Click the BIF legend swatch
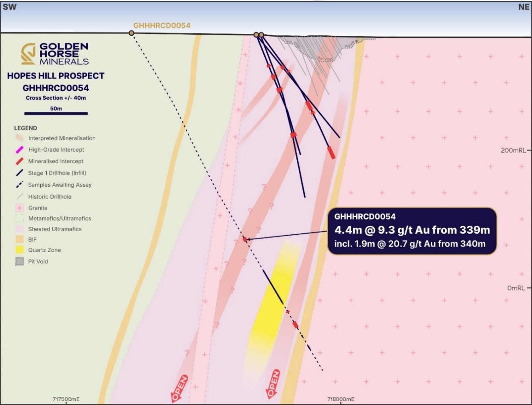The height and width of the screenshot is (405, 532). [x=19, y=239]
